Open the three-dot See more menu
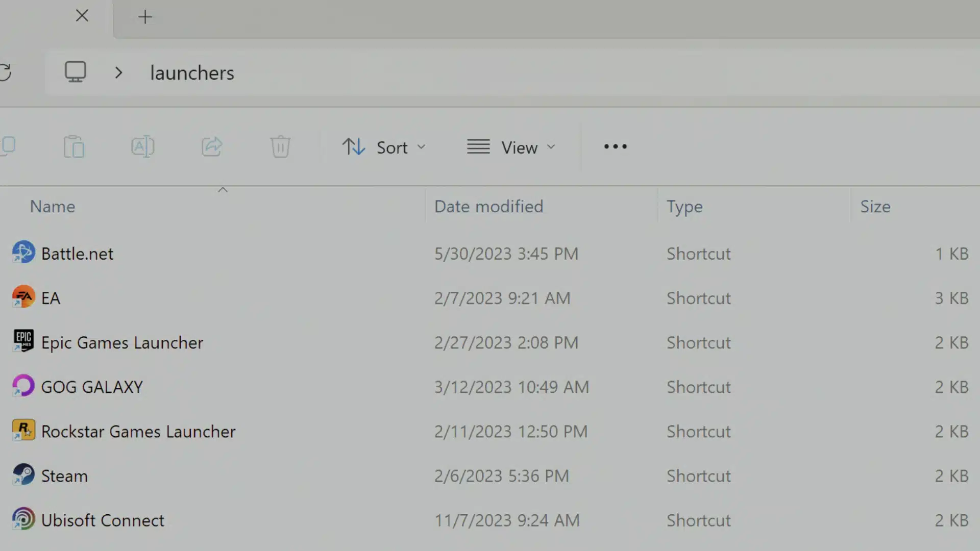Screen dimensions: 980x551 (615, 147)
